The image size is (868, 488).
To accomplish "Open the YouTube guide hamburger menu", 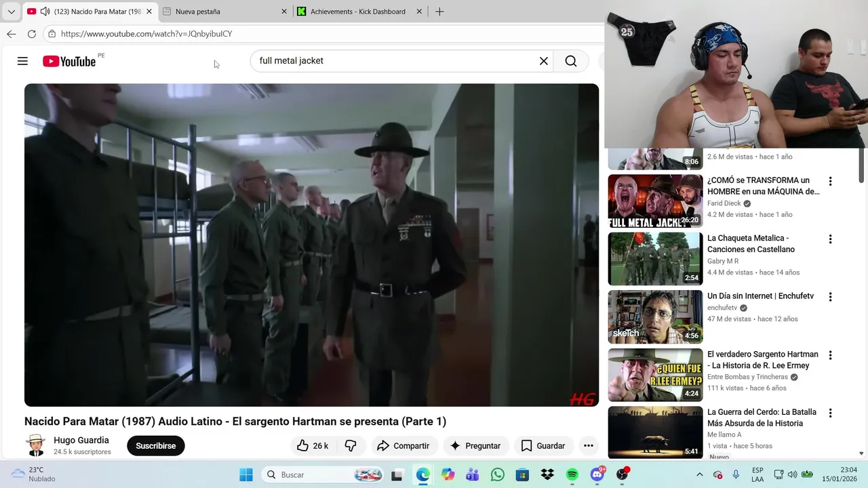I will click(x=22, y=61).
